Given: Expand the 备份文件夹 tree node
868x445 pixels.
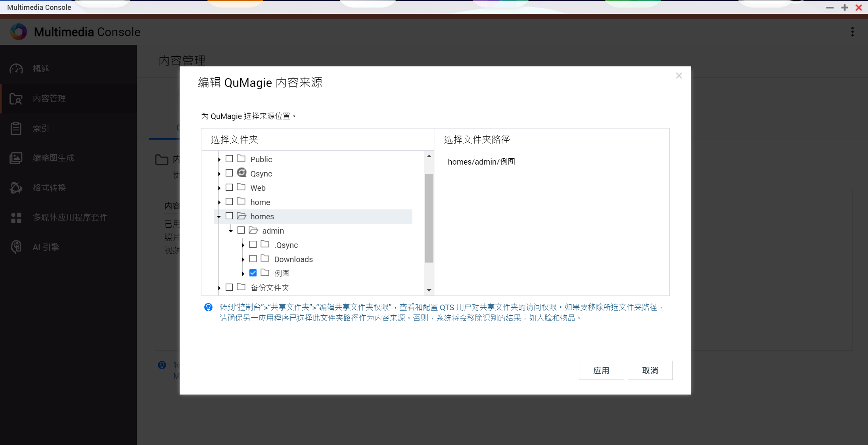Looking at the screenshot, I should pos(219,288).
